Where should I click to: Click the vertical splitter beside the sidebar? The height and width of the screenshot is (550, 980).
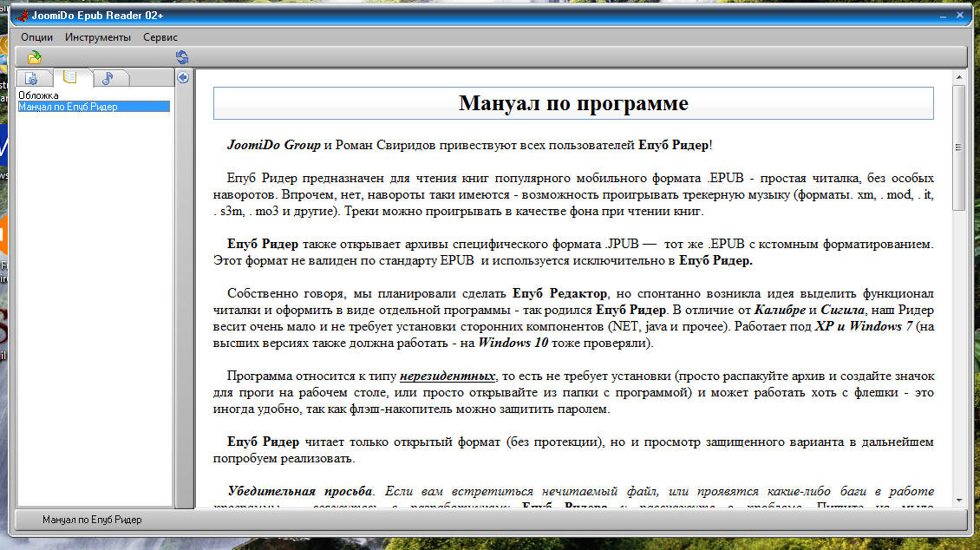click(x=183, y=295)
